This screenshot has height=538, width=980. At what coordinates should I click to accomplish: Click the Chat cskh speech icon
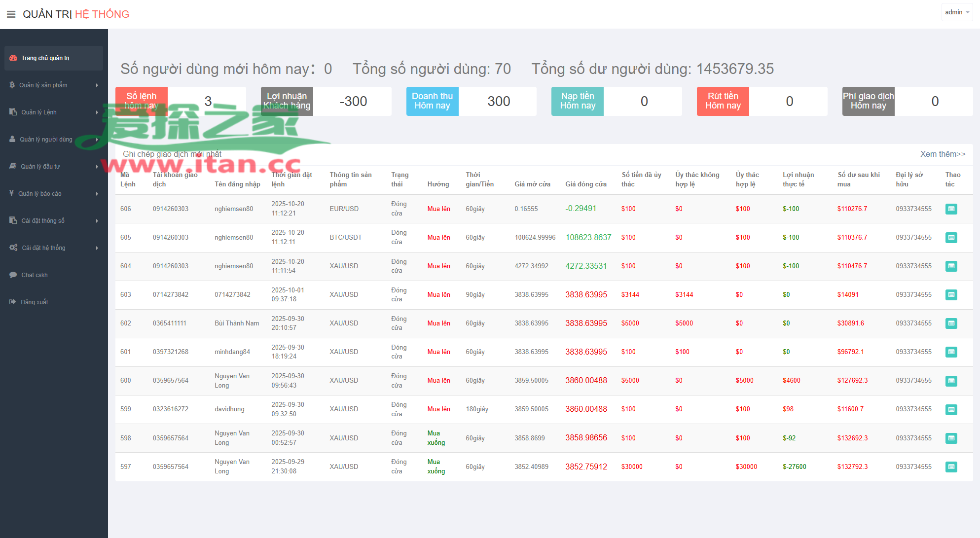point(13,275)
